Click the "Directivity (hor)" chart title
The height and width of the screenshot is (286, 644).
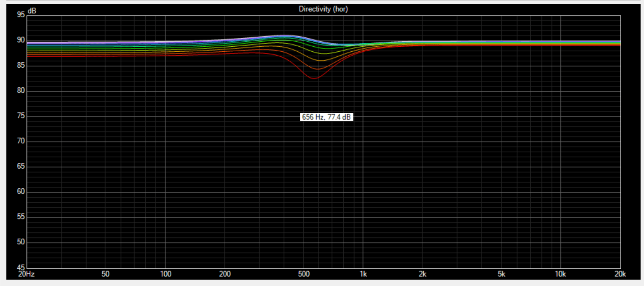click(x=323, y=9)
